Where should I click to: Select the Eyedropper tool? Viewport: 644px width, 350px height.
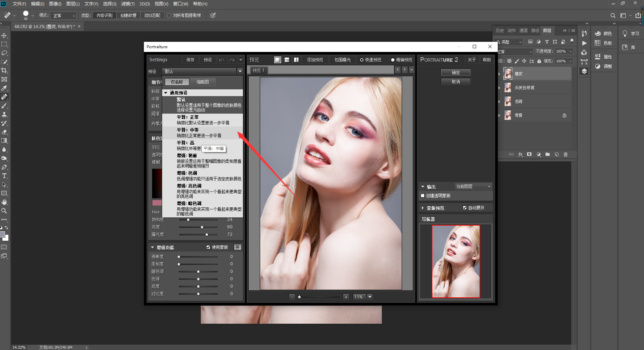[4, 88]
